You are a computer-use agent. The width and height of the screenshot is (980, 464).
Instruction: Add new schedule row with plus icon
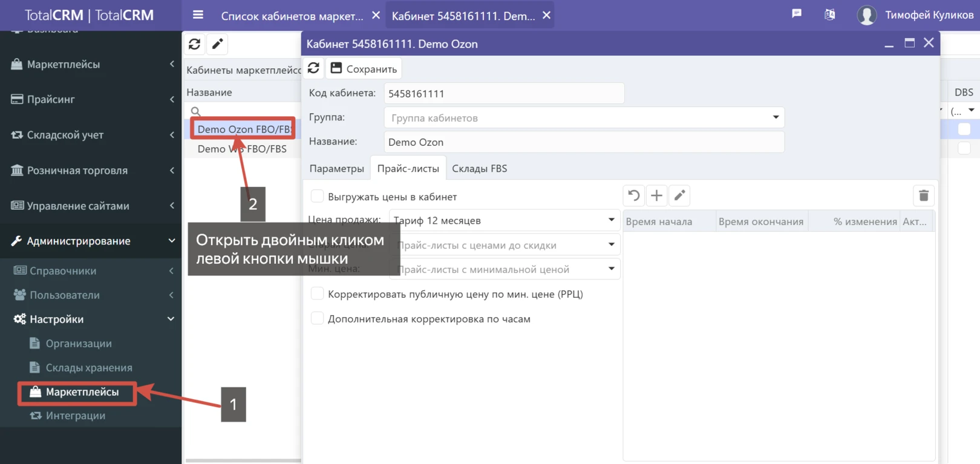[656, 195]
